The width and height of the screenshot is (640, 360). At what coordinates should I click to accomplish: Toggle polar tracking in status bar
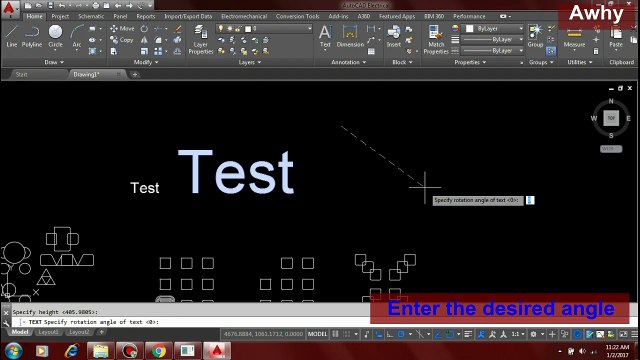[x=401, y=334]
